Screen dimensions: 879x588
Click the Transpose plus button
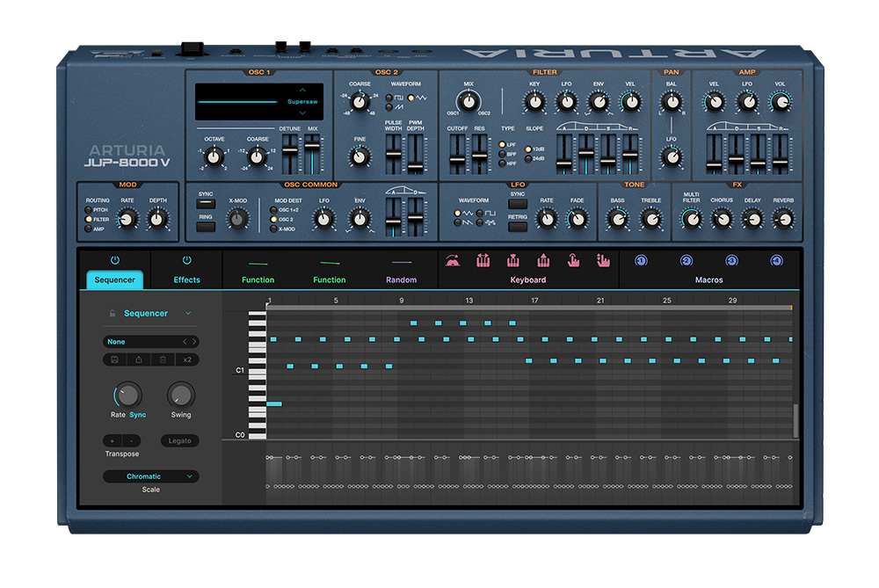point(113,441)
